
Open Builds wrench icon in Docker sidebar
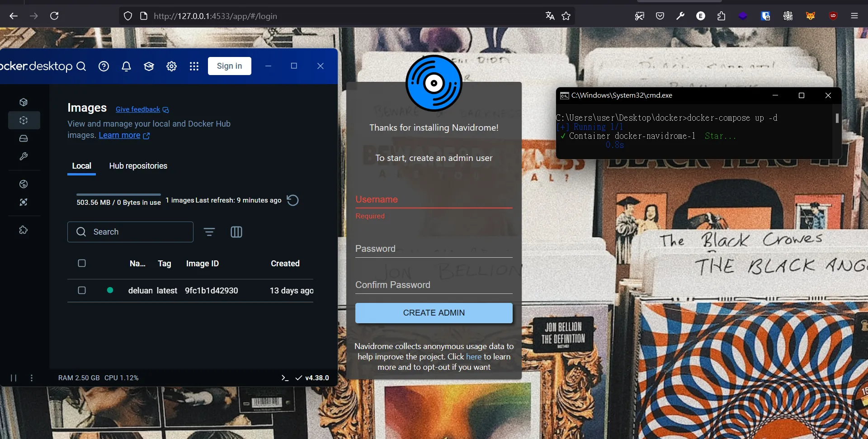24,156
